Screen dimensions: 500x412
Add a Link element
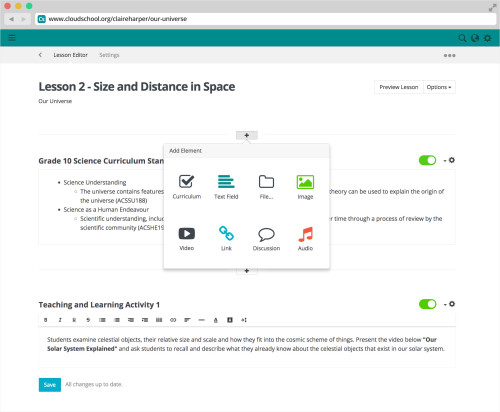point(226,239)
